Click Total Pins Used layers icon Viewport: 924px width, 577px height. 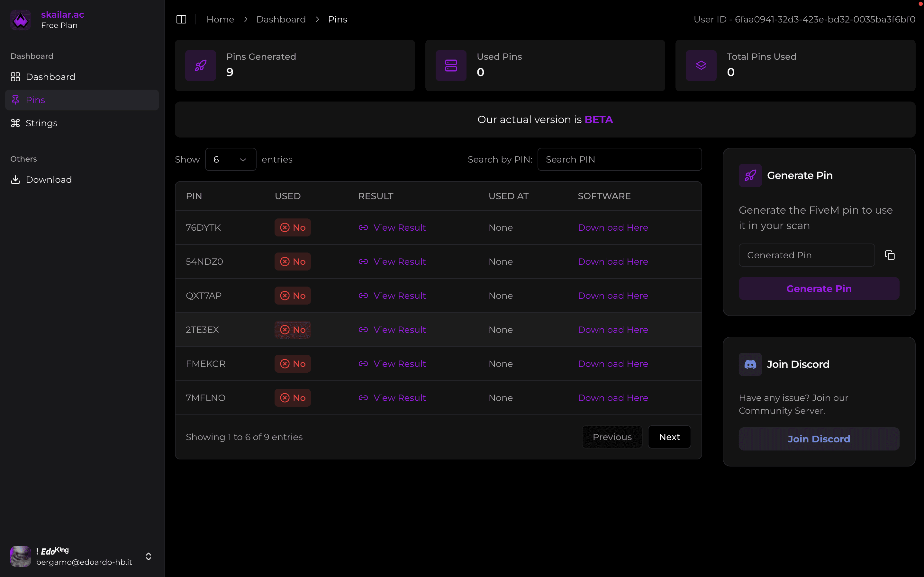(x=701, y=65)
